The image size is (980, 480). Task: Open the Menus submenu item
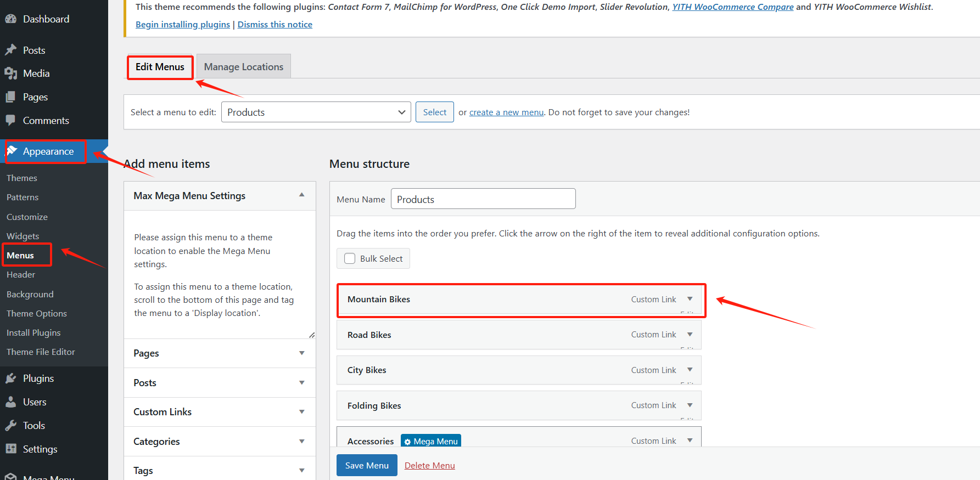point(20,255)
